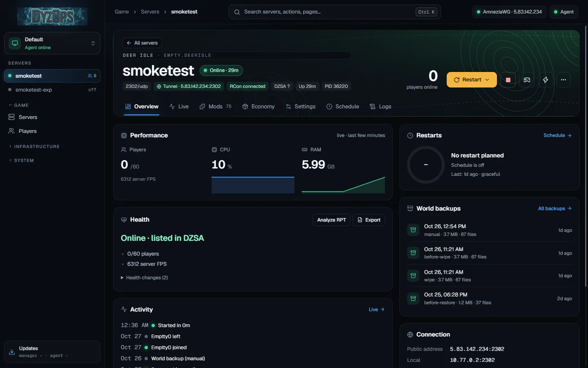Screen dimensions: 588x368
Task: Switch to the Economy tab
Action: (x=258, y=106)
